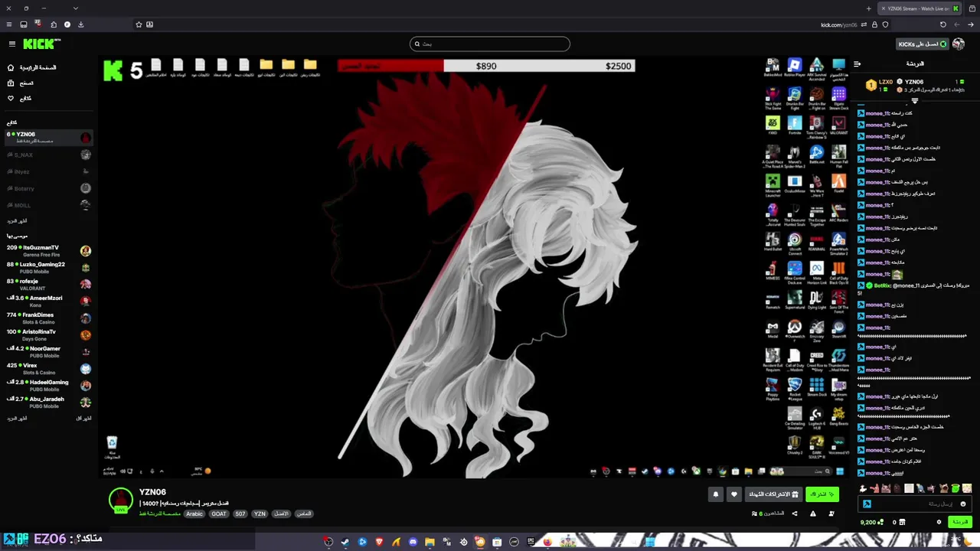
Task: Click the browser downloads icon
Action: [x=80, y=24]
